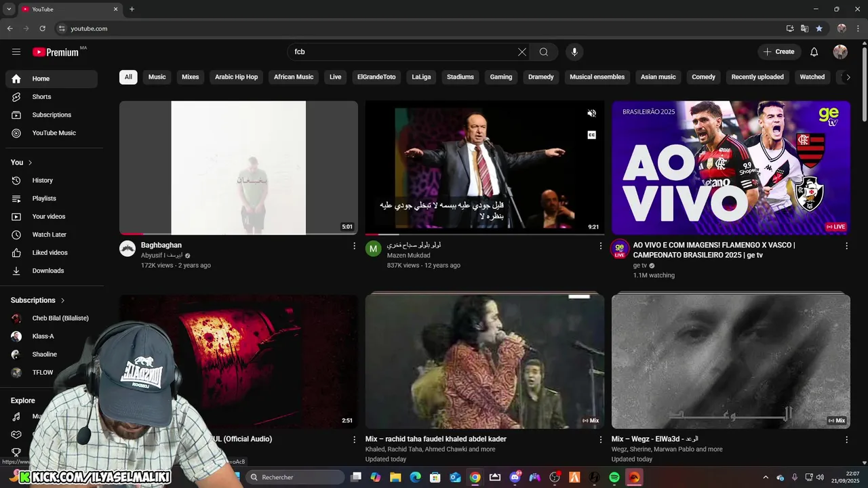This screenshot has height=488, width=868.
Task: Select the Comedy filter chip
Action: click(703, 77)
